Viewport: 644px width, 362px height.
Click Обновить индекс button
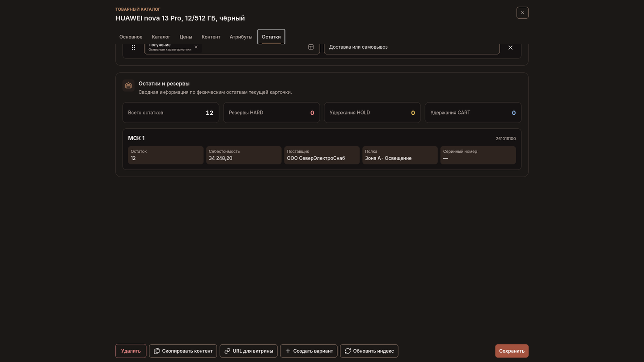click(369, 351)
